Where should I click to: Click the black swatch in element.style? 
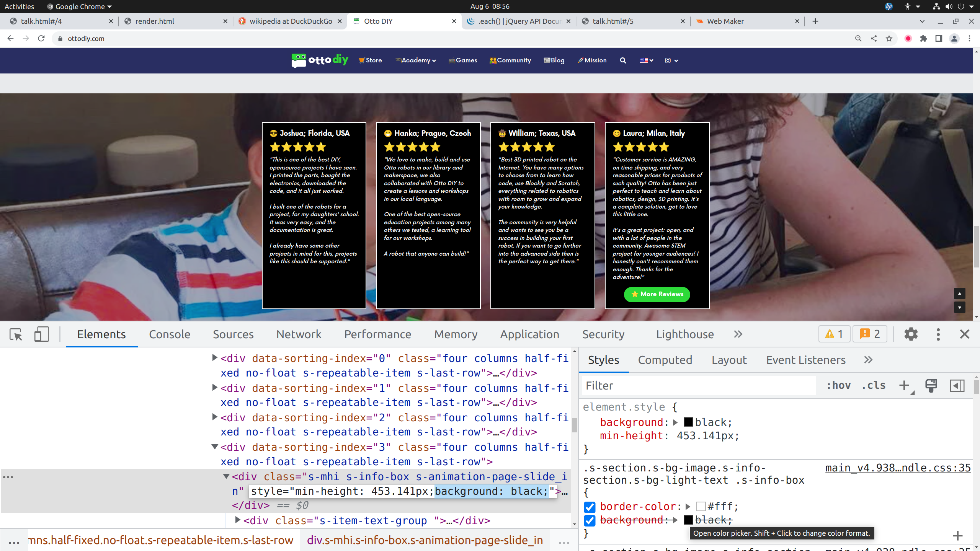(x=688, y=422)
